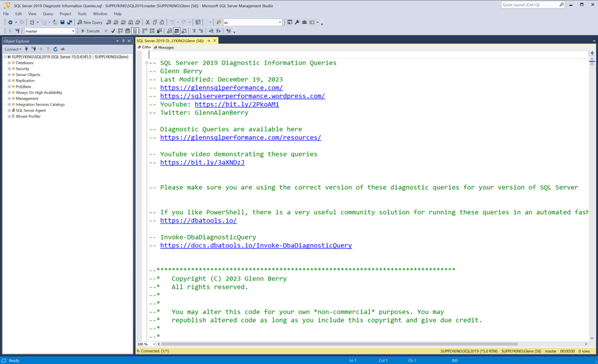Click the Decrease Indent icon
Viewport: 598px width, 364px height.
(211, 31)
